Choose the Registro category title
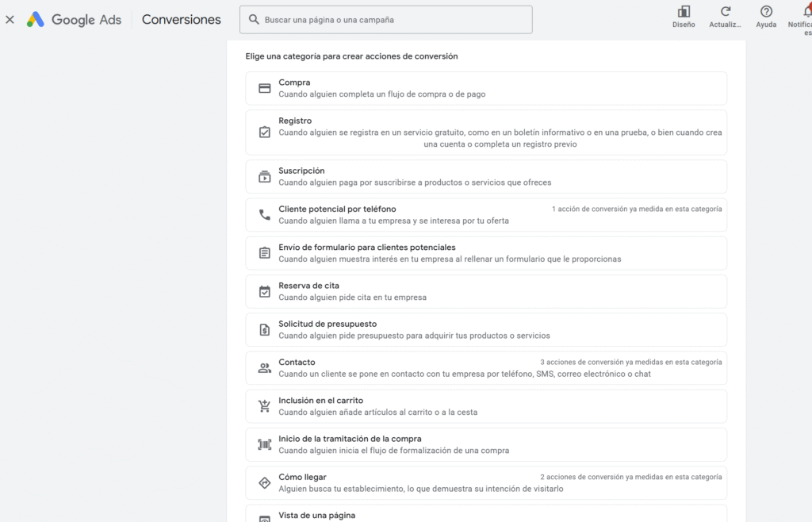812x522 pixels. coord(295,121)
